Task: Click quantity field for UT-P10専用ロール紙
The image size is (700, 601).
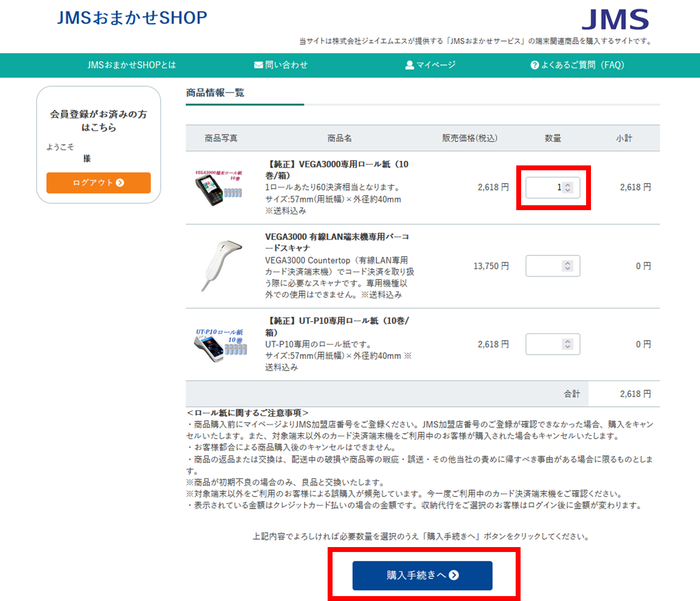Action: pos(552,344)
